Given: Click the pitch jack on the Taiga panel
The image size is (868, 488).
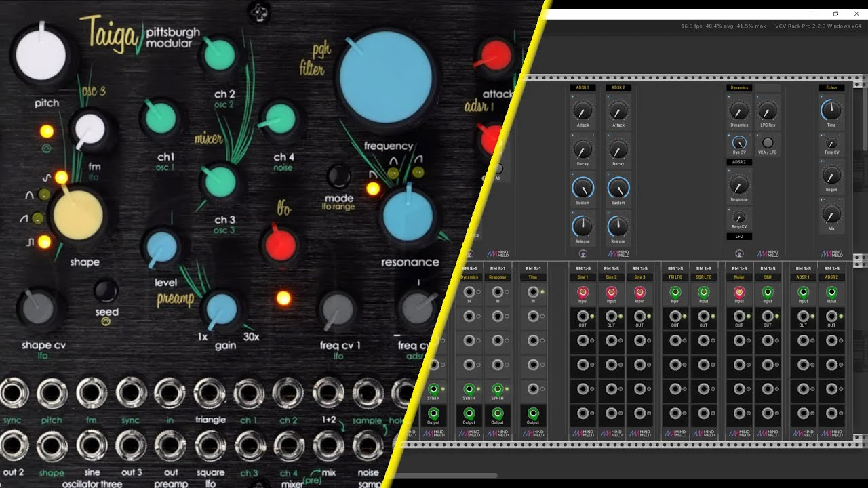Looking at the screenshot, I should (x=52, y=393).
